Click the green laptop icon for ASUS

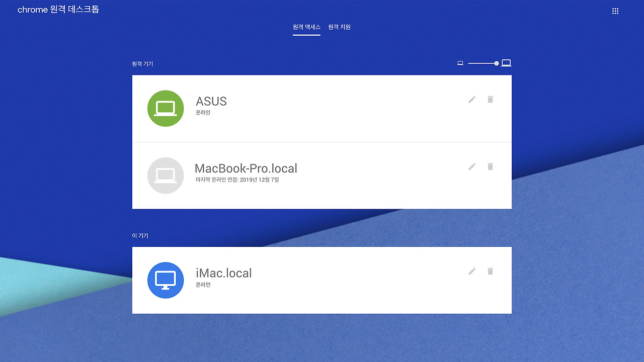[x=166, y=108]
